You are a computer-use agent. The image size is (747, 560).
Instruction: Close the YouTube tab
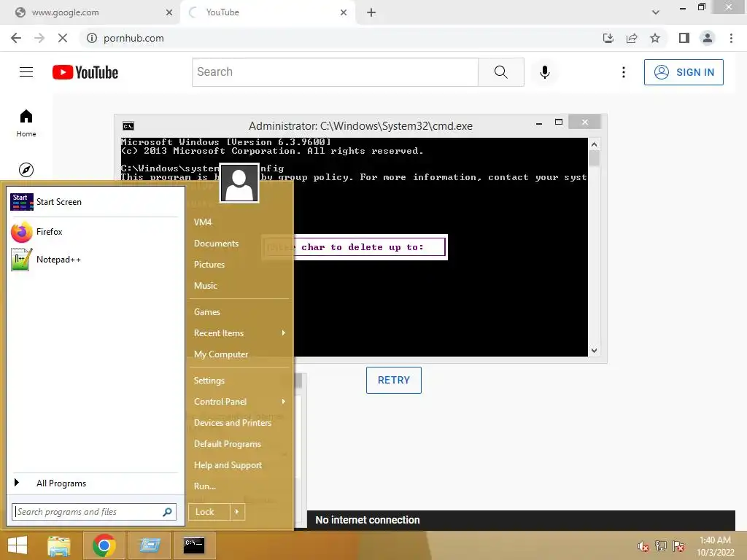[344, 12]
